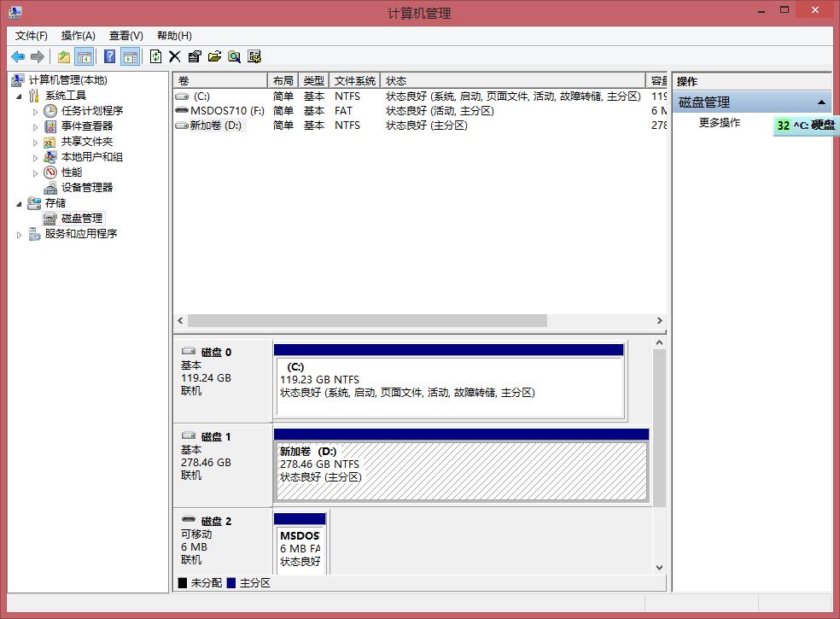Click the disk view scroll-down arrow
Viewport: 840px width, 619px height.
660,568
